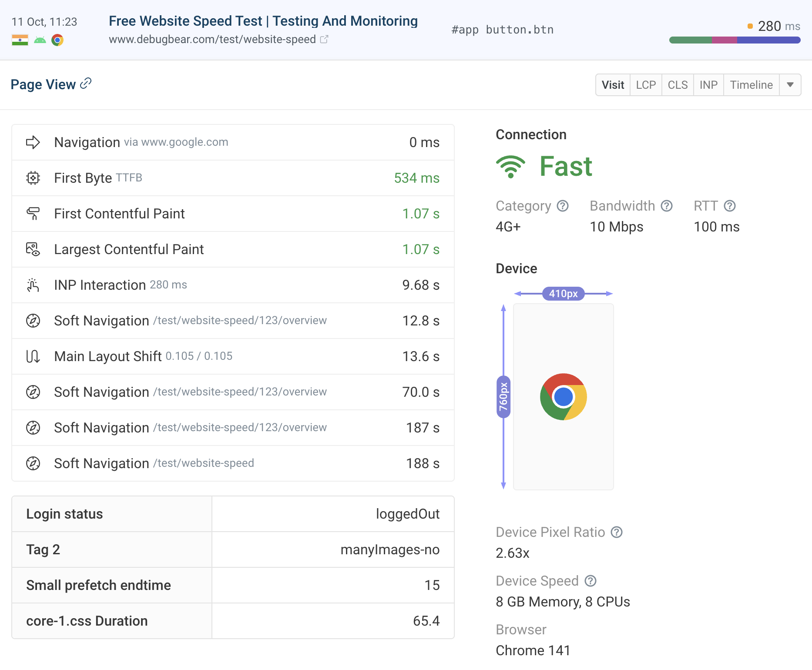Screen dimensions: 812x670
Task: Select the Main Layout Shift row
Action: 233,356
